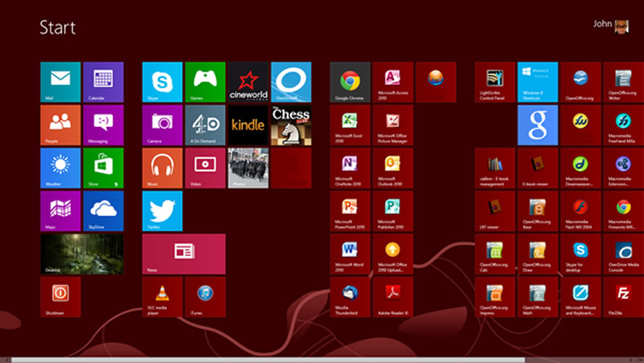Launch Macromedia FreeHand MXa
Screen dimensions: 644x363
click(624, 125)
